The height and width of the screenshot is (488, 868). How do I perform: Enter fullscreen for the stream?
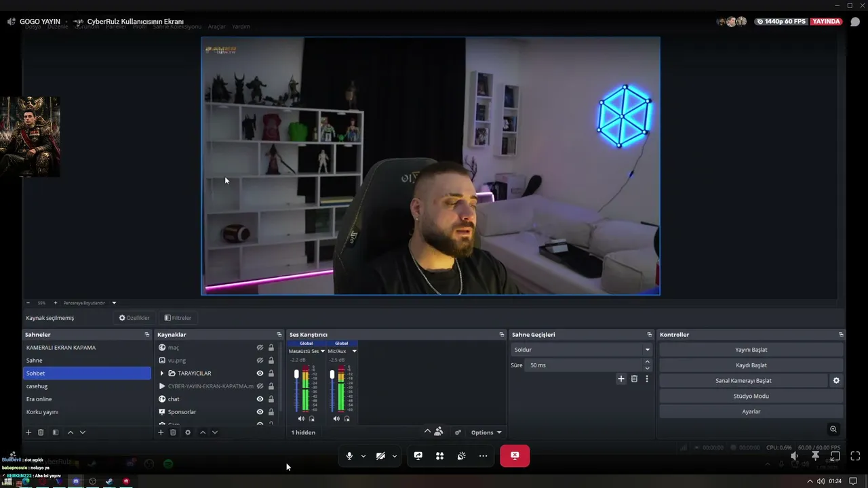(855, 456)
